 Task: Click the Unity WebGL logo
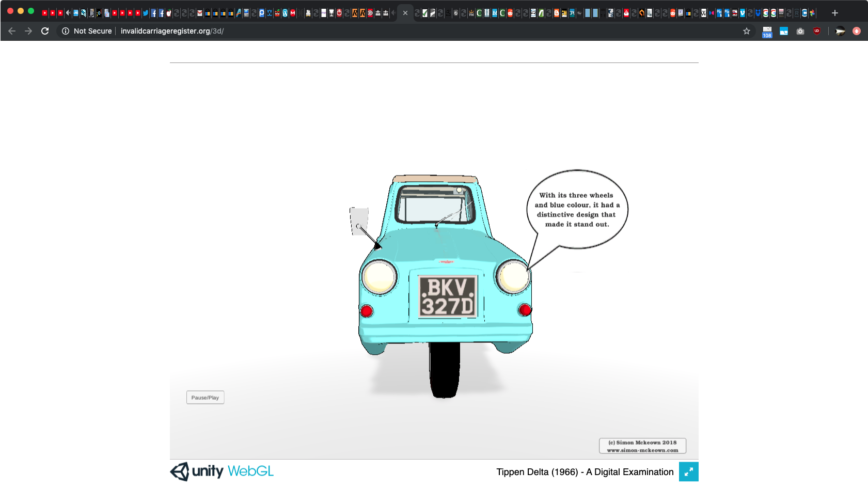pos(222,471)
